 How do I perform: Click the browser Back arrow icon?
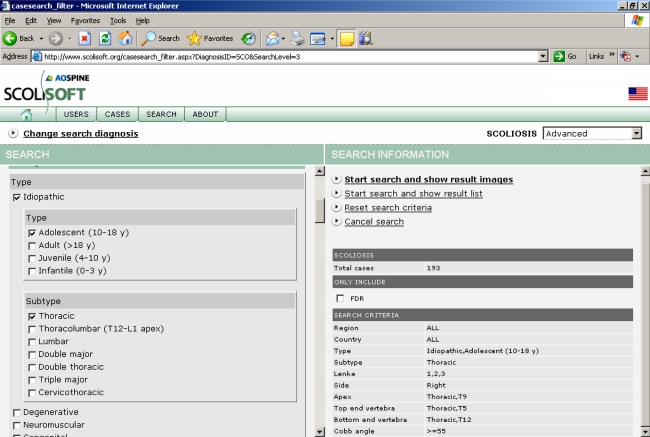[10, 39]
